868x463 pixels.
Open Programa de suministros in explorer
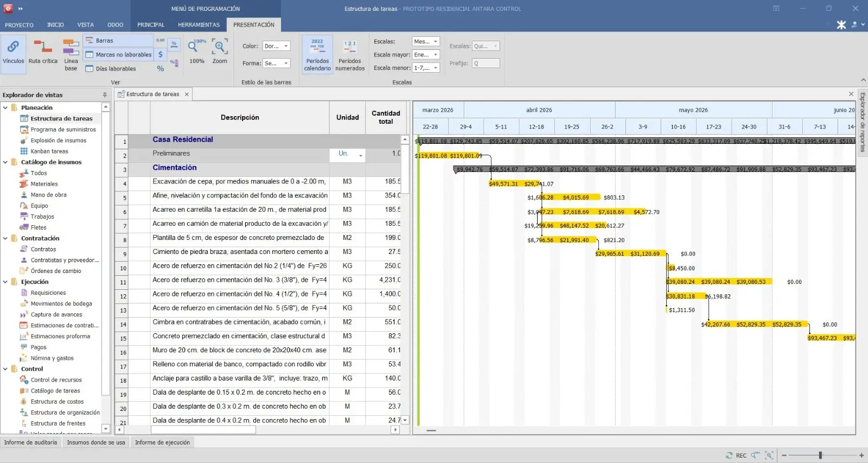click(63, 130)
